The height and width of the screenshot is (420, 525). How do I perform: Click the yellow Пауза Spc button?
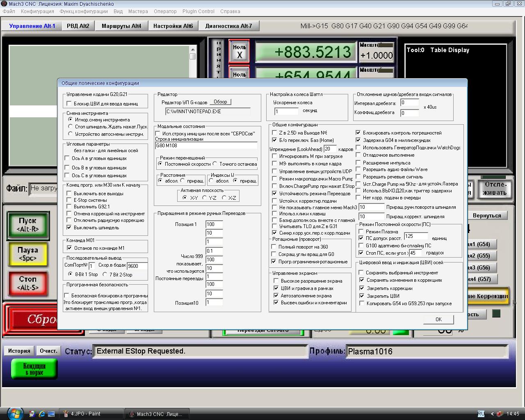tap(28, 254)
